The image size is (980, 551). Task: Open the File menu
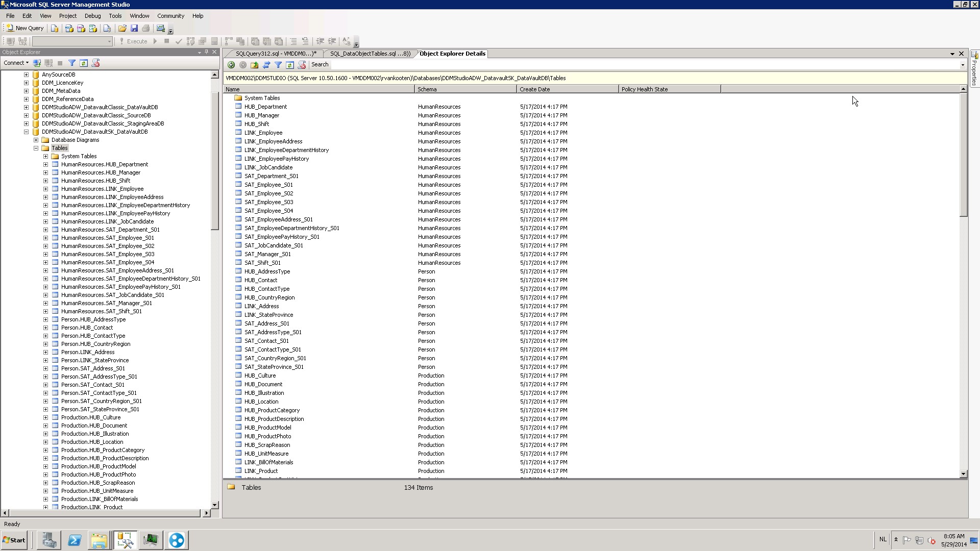point(10,16)
